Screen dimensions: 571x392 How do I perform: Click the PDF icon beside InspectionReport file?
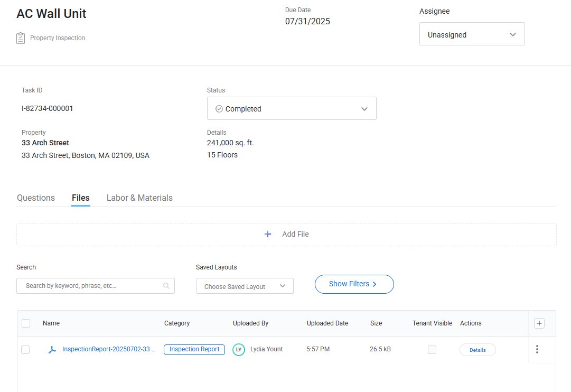point(52,350)
